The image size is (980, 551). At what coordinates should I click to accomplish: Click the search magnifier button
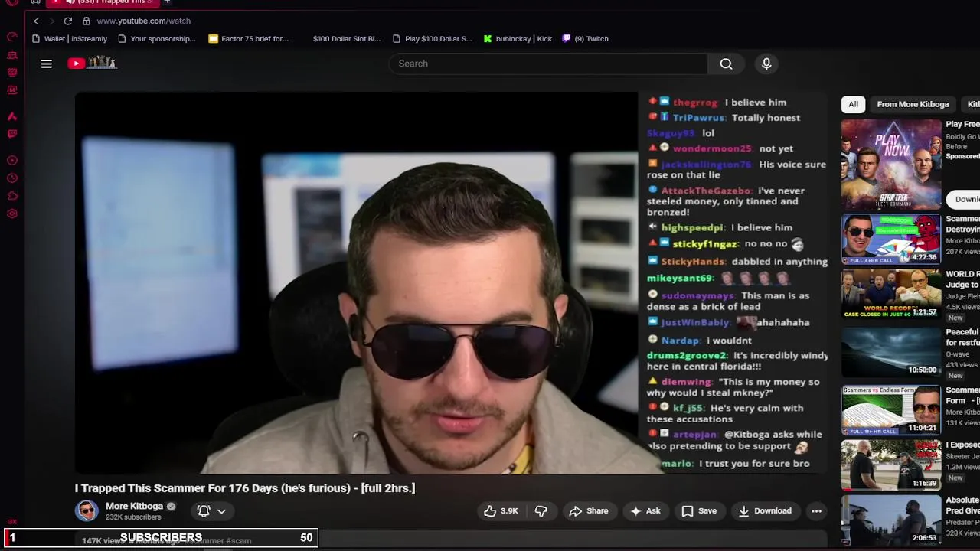coord(726,64)
